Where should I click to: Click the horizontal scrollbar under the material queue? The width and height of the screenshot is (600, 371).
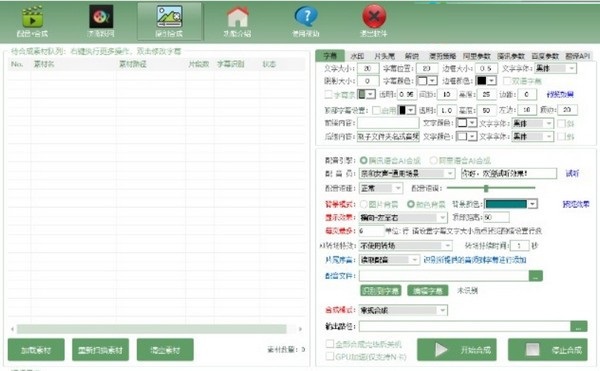tap(152, 329)
